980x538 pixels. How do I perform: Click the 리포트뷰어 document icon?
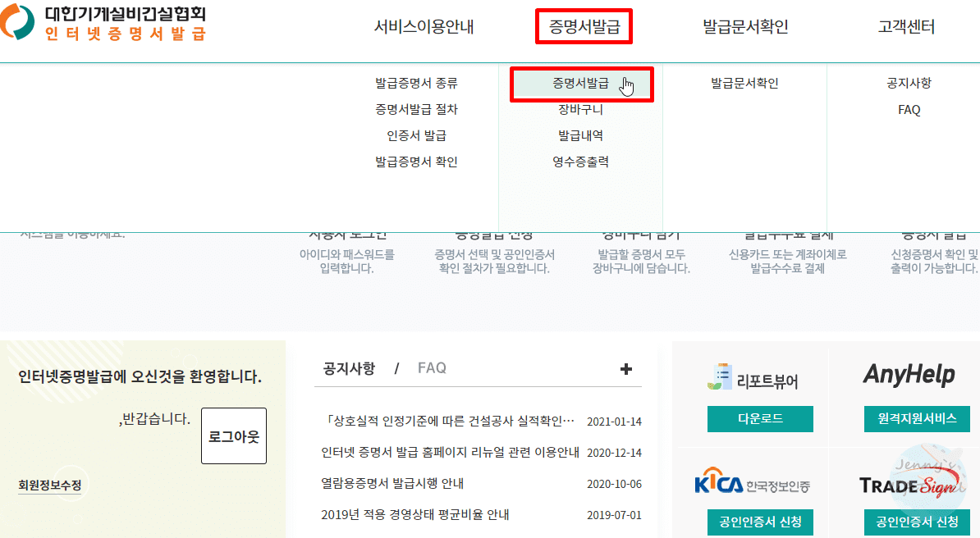pyautogui.click(x=720, y=376)
